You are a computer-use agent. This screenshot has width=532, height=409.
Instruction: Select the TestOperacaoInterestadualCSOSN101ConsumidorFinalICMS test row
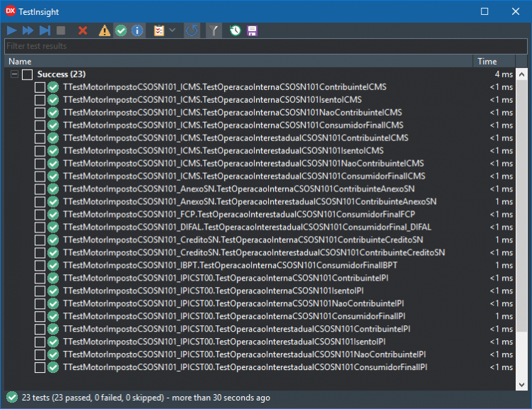tap(260, 177)
